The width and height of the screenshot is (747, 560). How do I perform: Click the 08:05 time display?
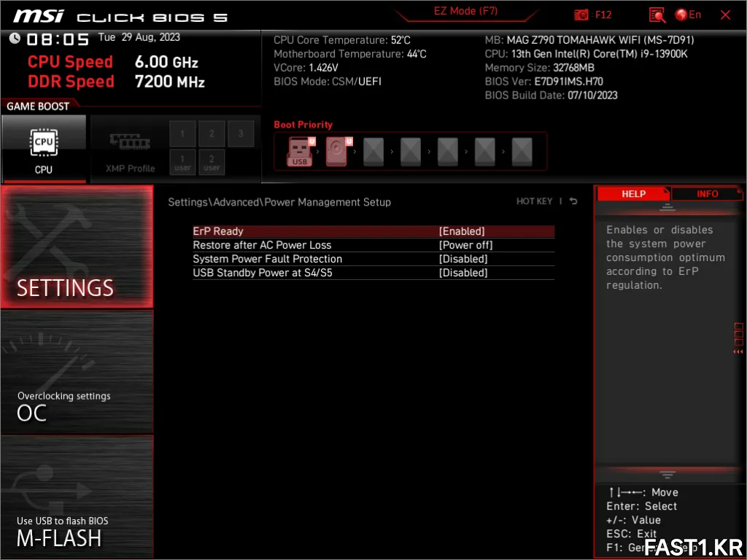click(58, 39)
